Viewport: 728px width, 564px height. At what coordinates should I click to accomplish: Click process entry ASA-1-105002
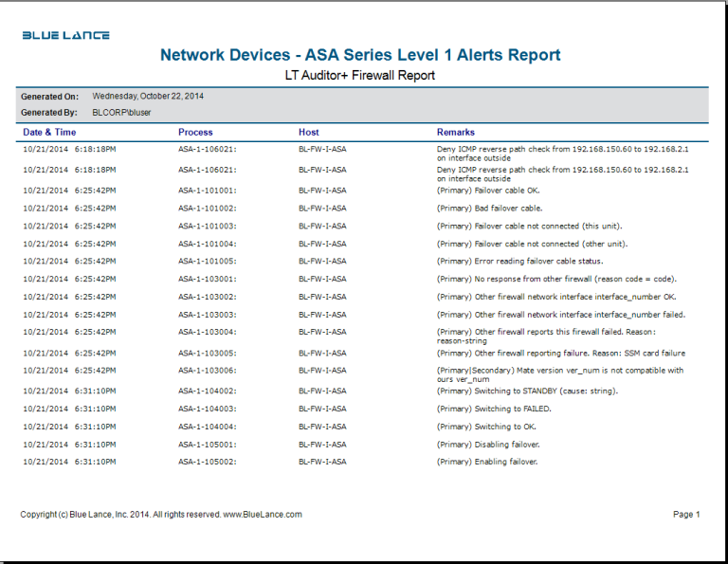208,463
